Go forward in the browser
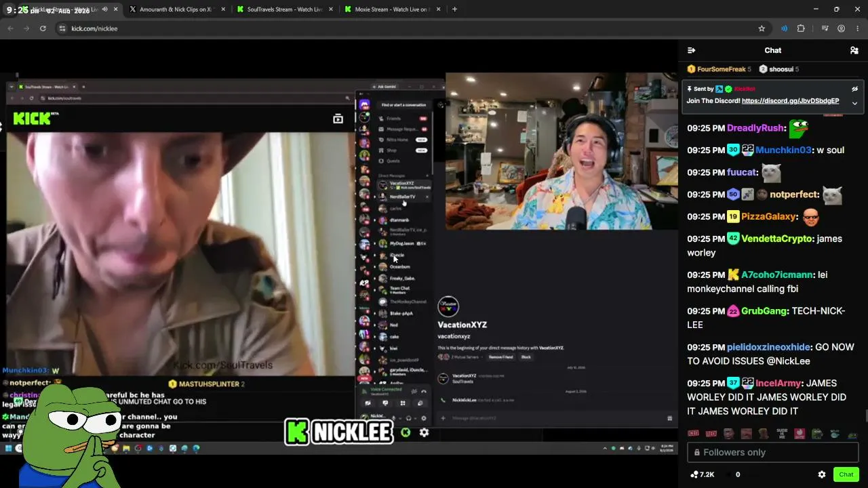 click(26, 28)
